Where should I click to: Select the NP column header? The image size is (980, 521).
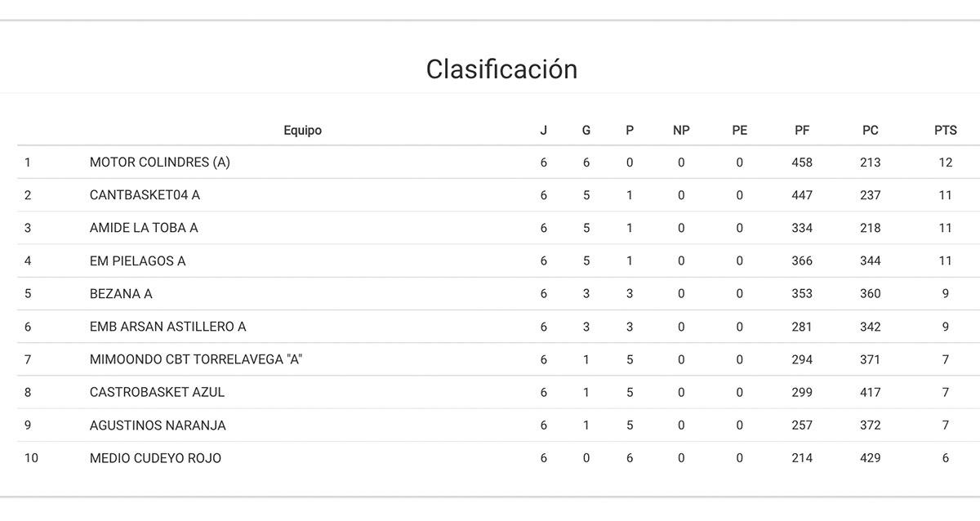(681, 131)
